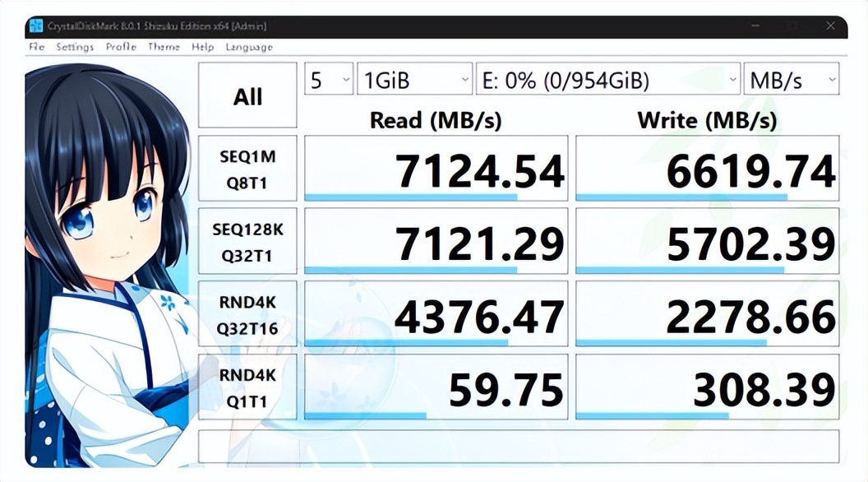The height and width of the screenshot is (482, 868).
Task: Open the test count dropdown showing 5
Action: click(328, 80)
